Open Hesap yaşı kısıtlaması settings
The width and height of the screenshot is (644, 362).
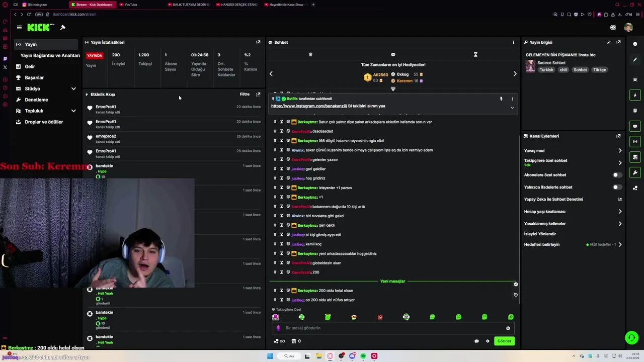pos(573,212)
